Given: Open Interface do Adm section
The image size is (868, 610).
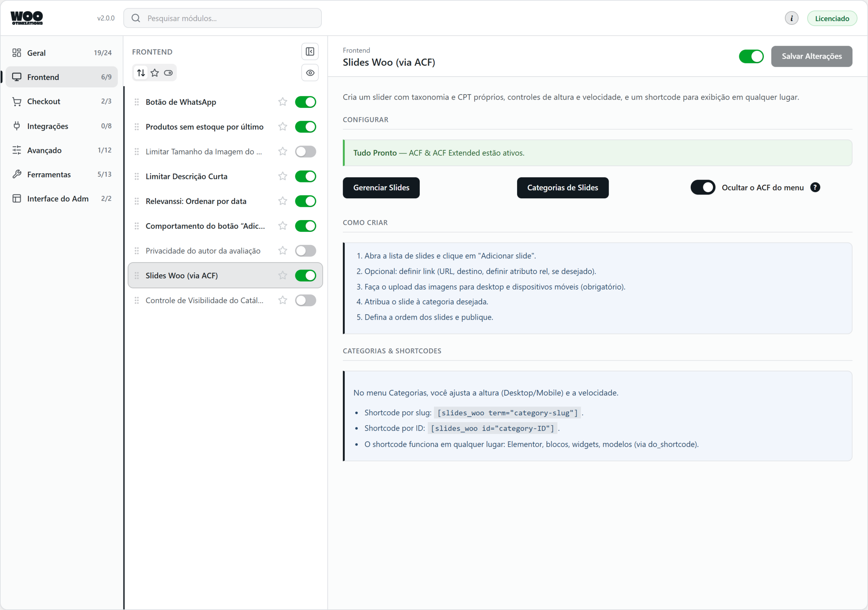Looking at the screenshot, I should coord(62,199).
